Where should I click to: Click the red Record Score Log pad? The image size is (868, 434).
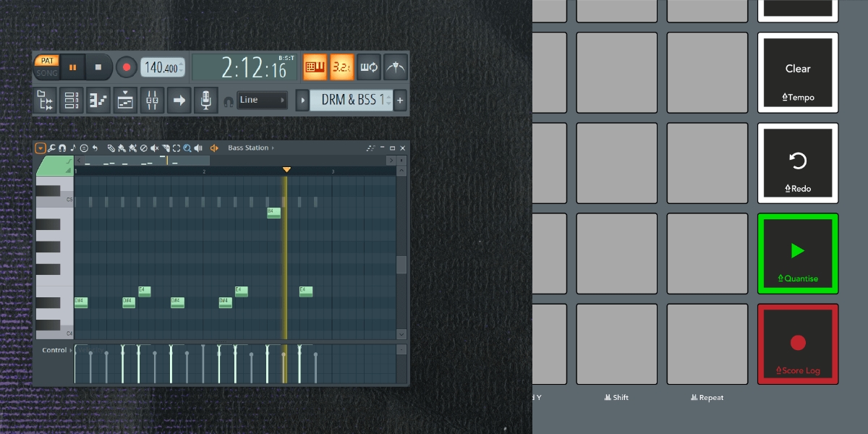point(798,344)
